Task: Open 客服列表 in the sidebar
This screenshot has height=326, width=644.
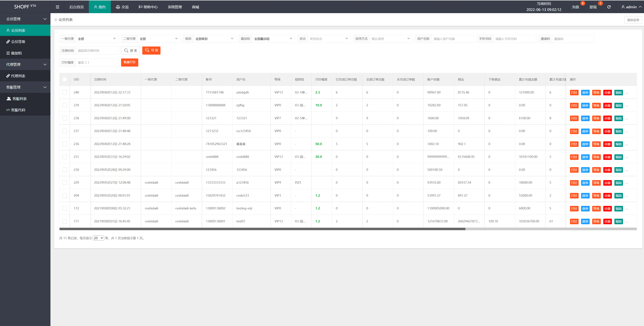Action: pyautogui.click(x=20, y=99)
